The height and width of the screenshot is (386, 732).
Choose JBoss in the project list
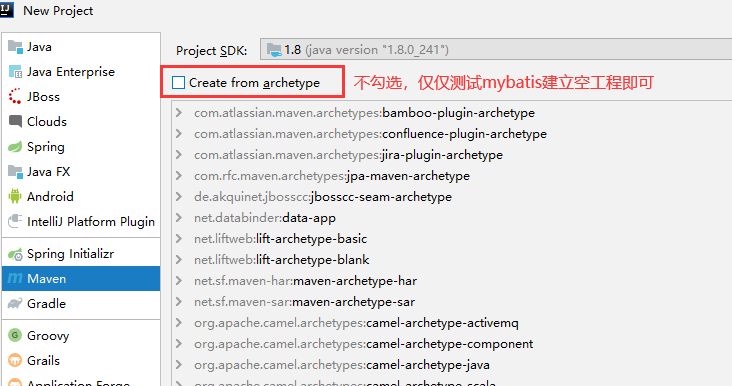pyautogui.click(x=81, y=97)
